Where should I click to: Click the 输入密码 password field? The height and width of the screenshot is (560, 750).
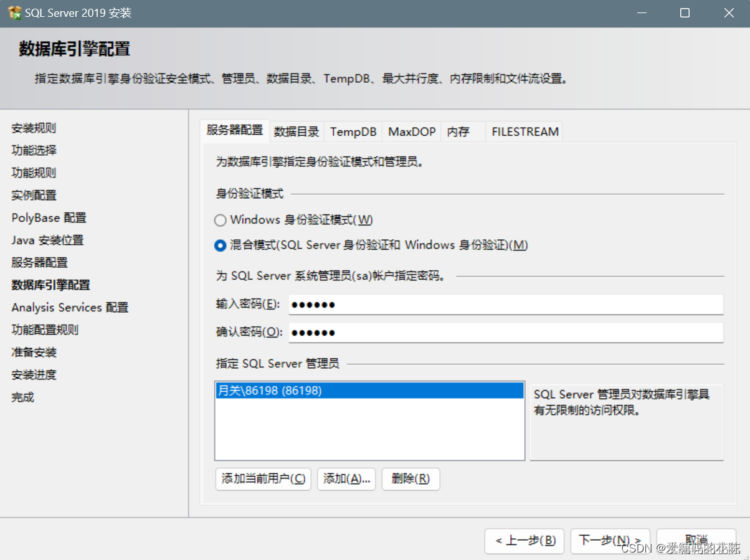coord(506,305)
